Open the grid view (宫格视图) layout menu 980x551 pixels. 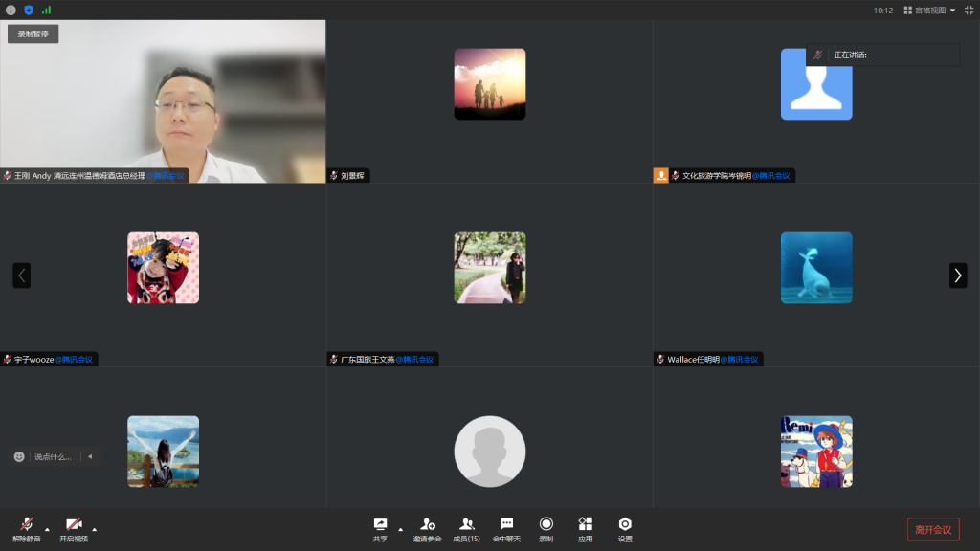929,10
